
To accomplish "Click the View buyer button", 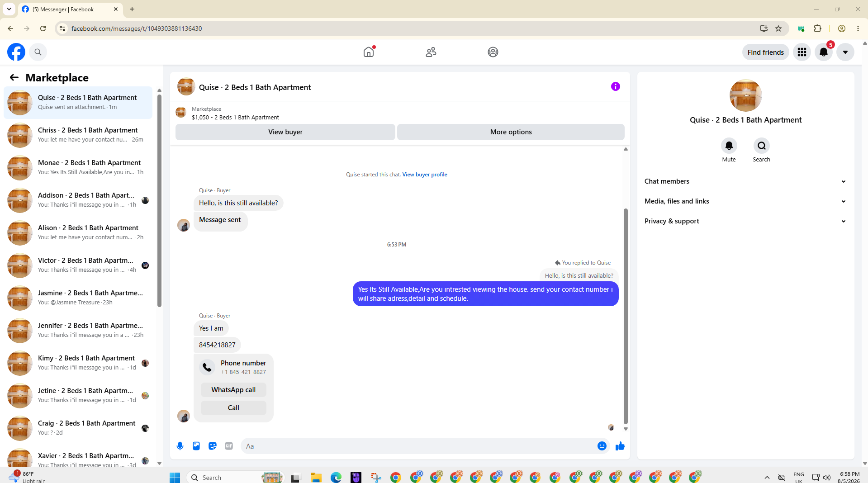I will point(285,132).
